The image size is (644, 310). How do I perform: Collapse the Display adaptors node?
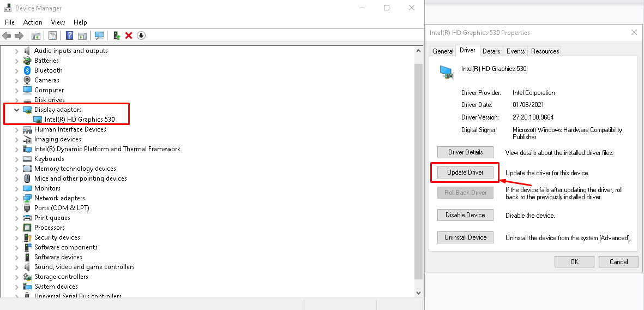16,110
